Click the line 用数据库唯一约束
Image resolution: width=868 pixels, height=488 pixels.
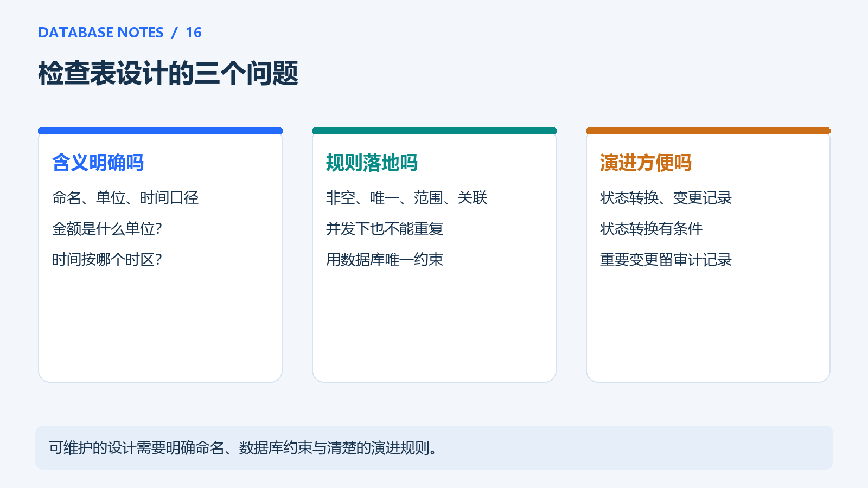click(x=385, y=260)
